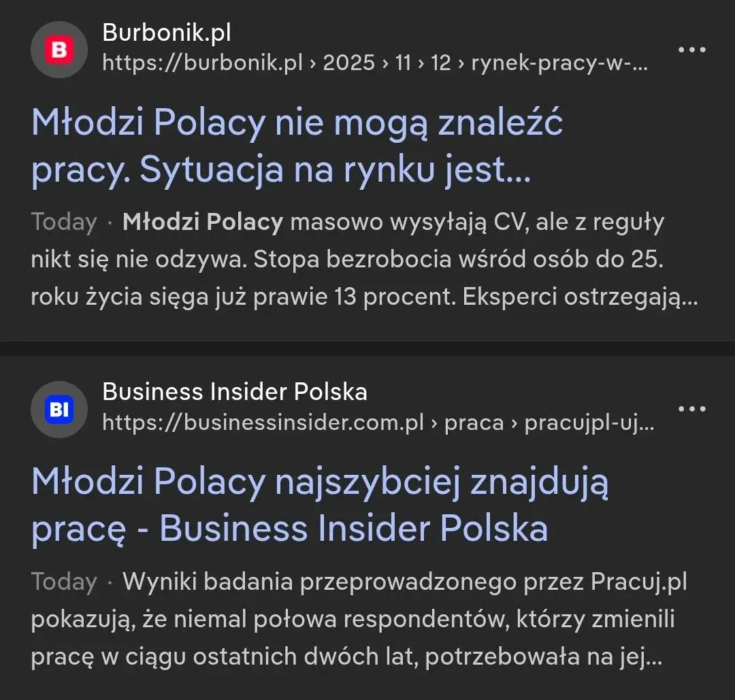735x700 pixels.
Task: Click the "Today" timestamp on the Business Insider result
Action: tap(64, 582)
